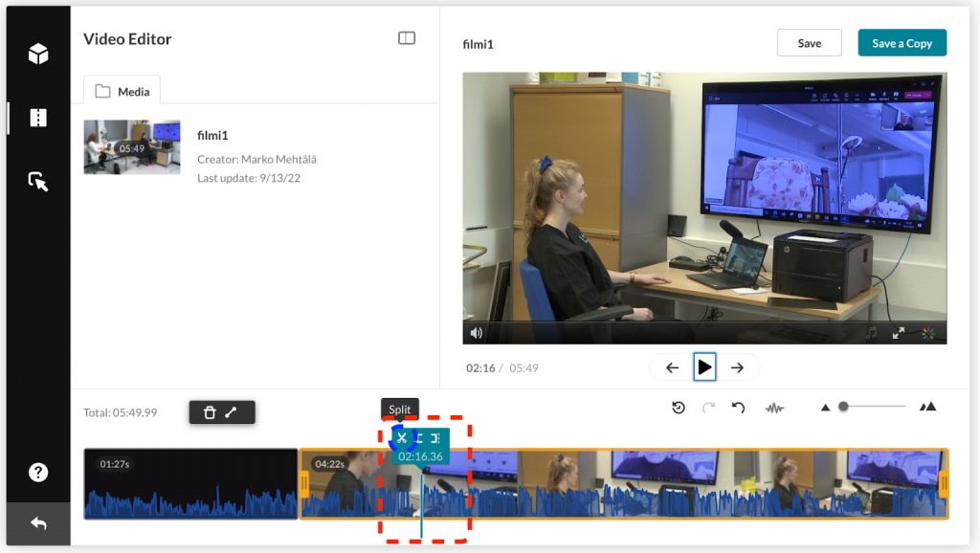This screenshot has height=553, width=980.
Task: Undo the last edit action
Action: point(738,408)
